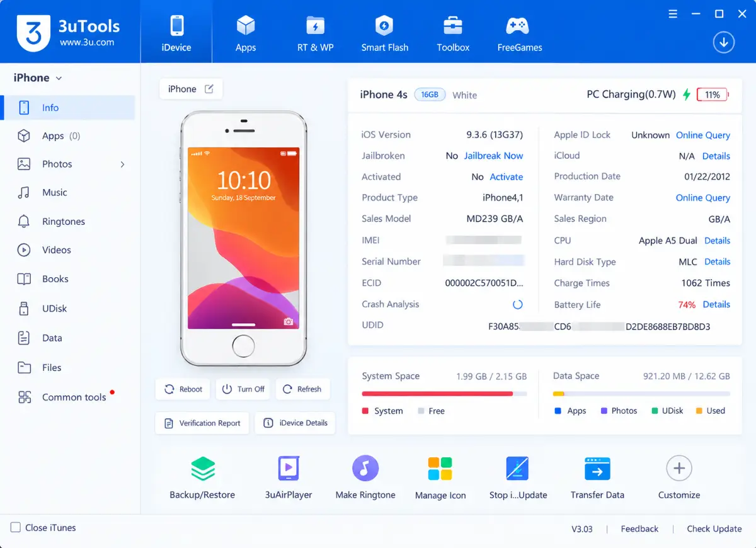Enable the Close iTunes checkbox
The width and height of the screenshot is (756, 548).
(x=16, y=528)
